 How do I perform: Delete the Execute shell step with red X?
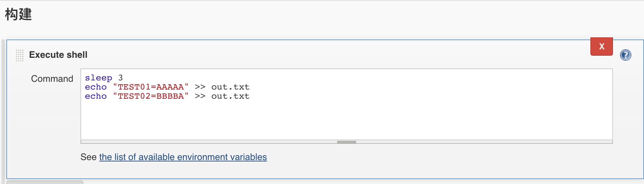pos(601,47)
